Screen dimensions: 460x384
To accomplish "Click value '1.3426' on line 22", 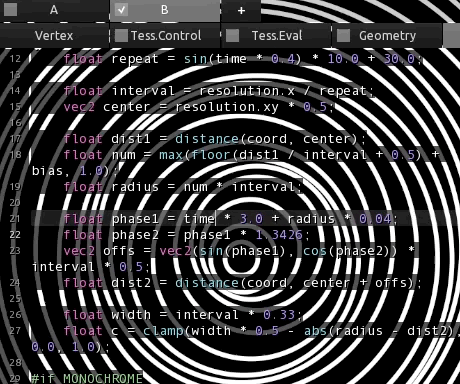I will (279, 235).
